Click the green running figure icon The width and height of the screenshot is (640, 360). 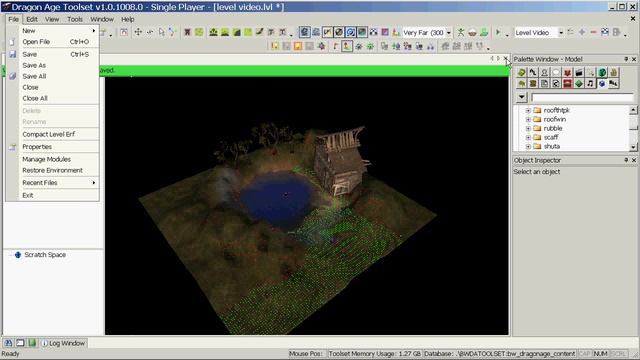[461, 32]
